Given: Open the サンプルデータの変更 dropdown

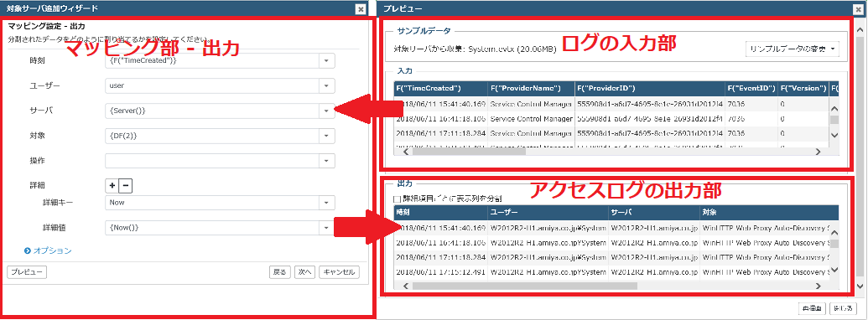Looking at the screenshot, I should (793, 49).
